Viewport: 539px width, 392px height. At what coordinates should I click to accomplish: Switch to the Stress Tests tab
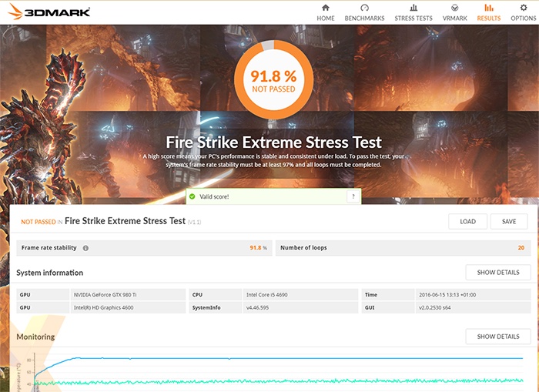pyautogui.click(x=413, y=12)
